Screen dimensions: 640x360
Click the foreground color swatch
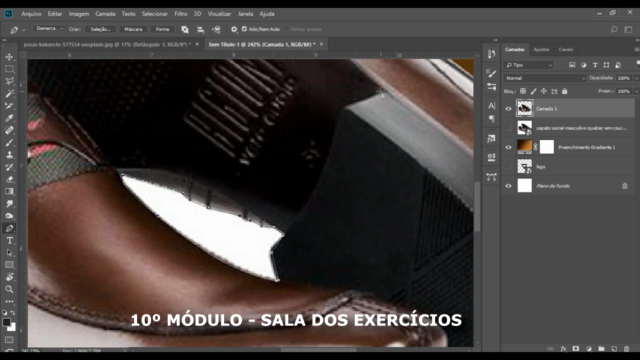pos(7,322)
